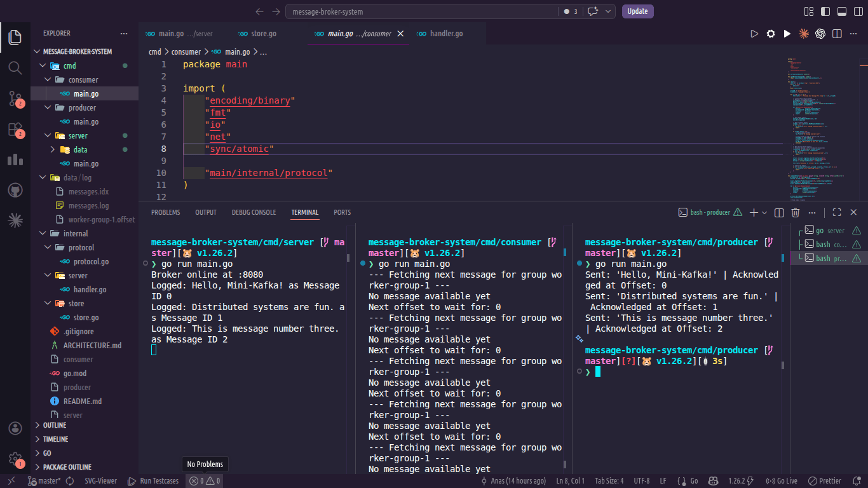Split the editor to the right
The image size is (868, 488).
(837, 34)
